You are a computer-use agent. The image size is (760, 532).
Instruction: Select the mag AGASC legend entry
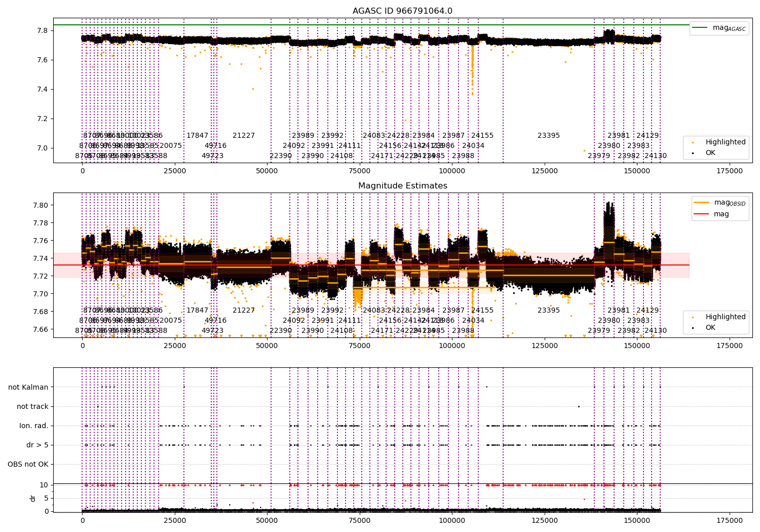coord(719,28)
